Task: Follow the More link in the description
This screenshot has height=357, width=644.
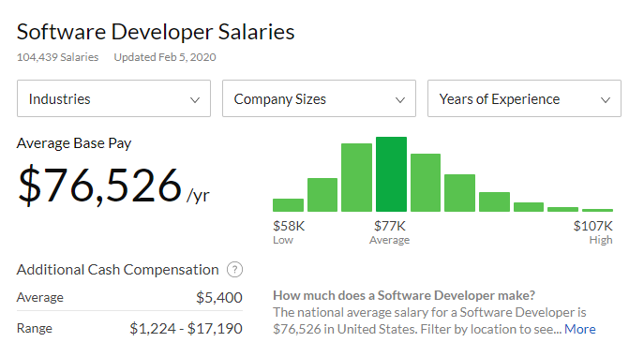Action: coord(580,329)
